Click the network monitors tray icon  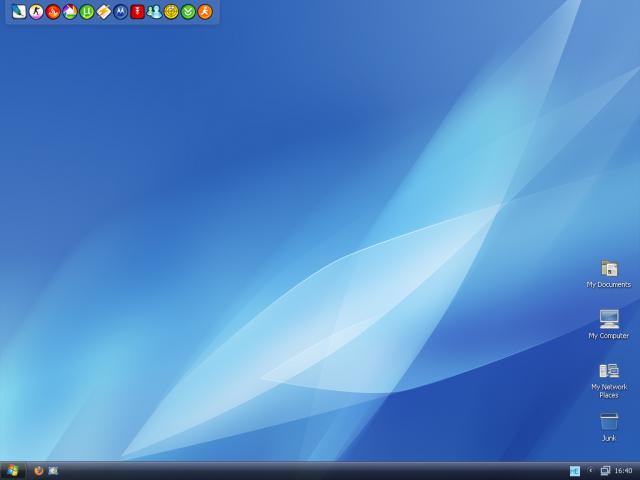point(605,471)
